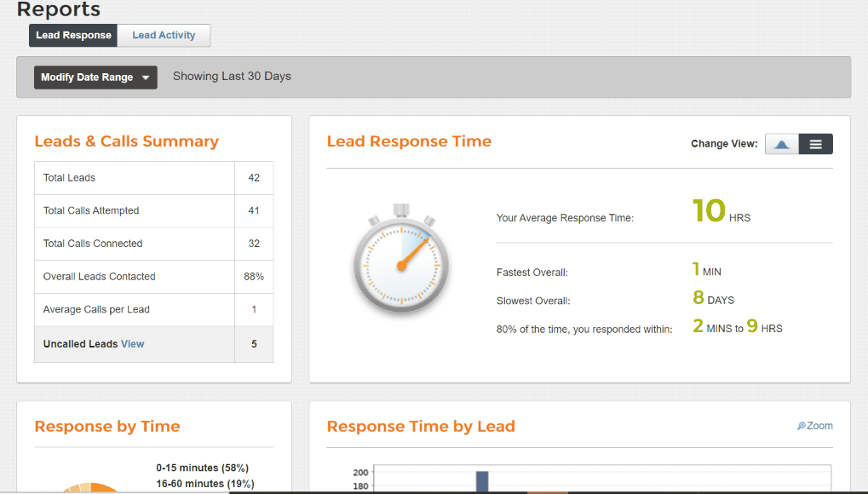The height and width of the screenshot is (494, 868).
Task: Click the Your Average Response Time label
Action: [565, 218]
